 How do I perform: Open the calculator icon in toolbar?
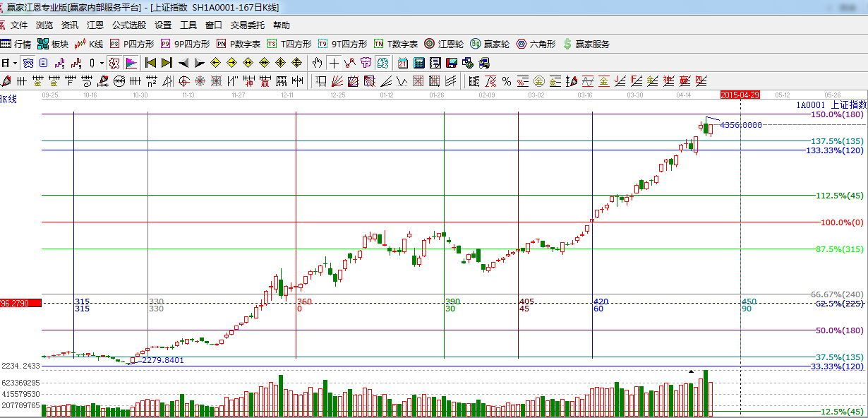(419, 63)
